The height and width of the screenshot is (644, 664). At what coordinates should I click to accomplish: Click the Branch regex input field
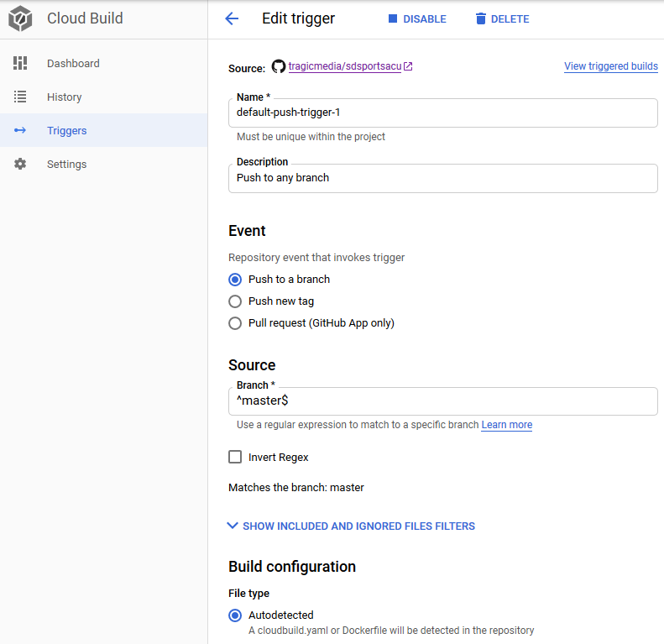pyautogui.click(x=443, y=401)
